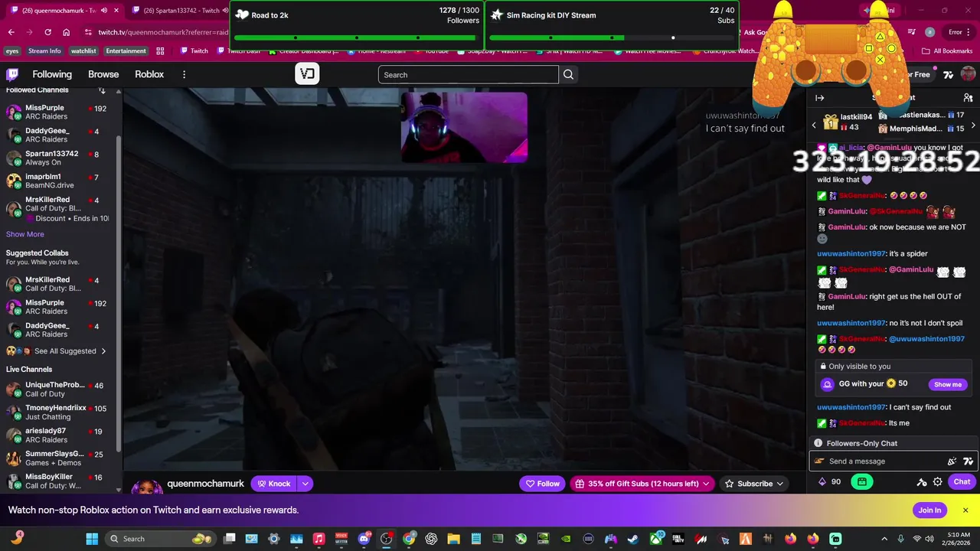Open the Twitch bookmark in bookmarks bar
The width and height of the screenshot is (980, 551).
click(x=194, y=51)
